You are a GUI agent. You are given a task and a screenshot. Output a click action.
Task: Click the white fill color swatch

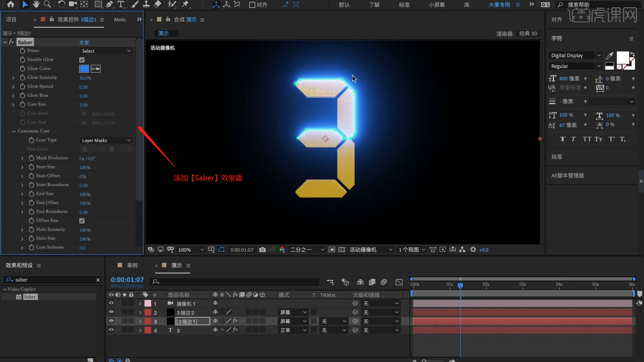[623, 58]
